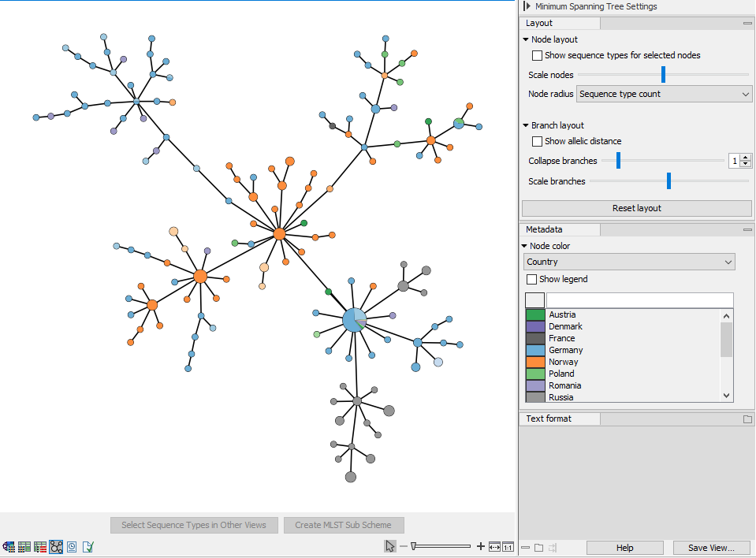Collapse the Minimum Spanning Tree Settings side panel
The width and height of the screenshot is (756, 558).
pyautogui.click(x=527, y=6)
